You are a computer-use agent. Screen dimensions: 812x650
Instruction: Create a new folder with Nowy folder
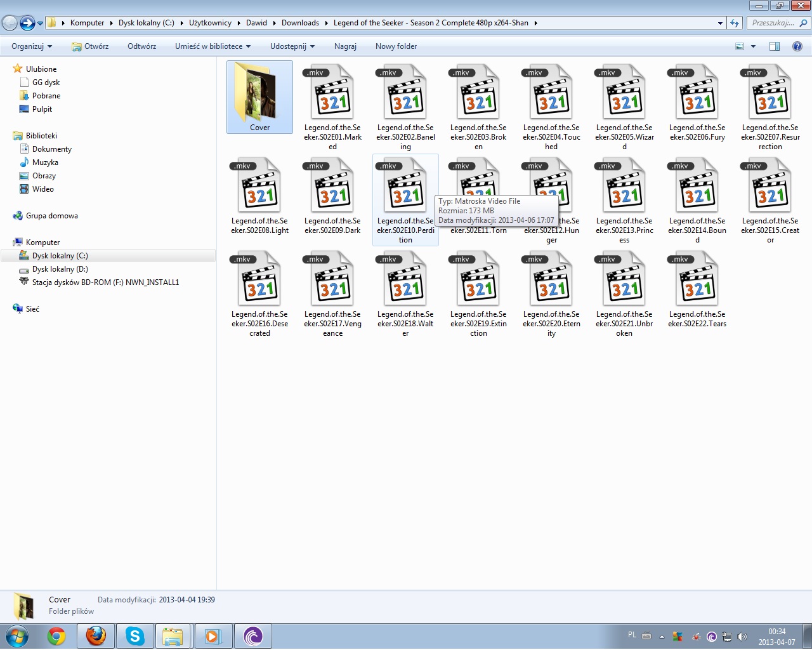coord(396,46)
